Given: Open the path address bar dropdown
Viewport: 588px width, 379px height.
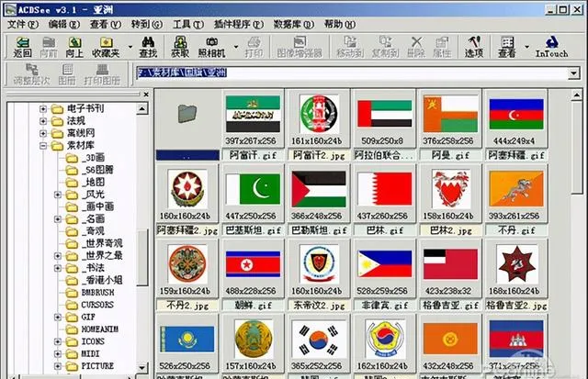Looking at the screenshot, I should tap(573, 73).
